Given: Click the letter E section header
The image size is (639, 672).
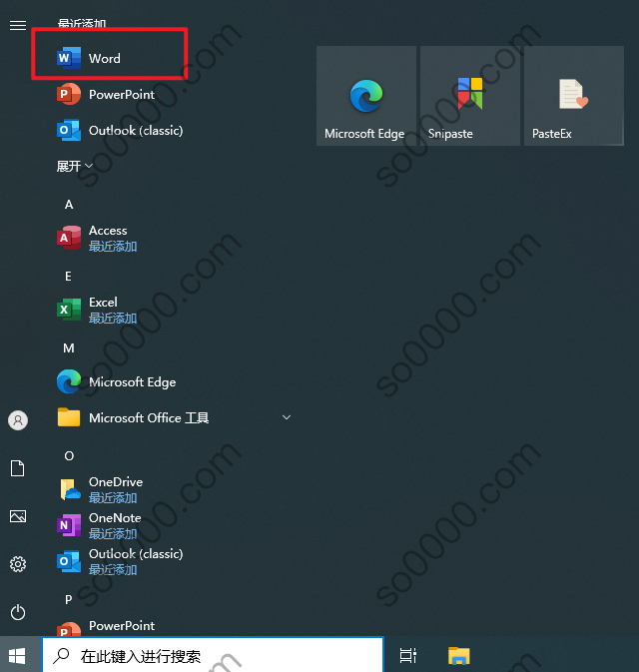Looking at the screenshot, I should [68, 277].
